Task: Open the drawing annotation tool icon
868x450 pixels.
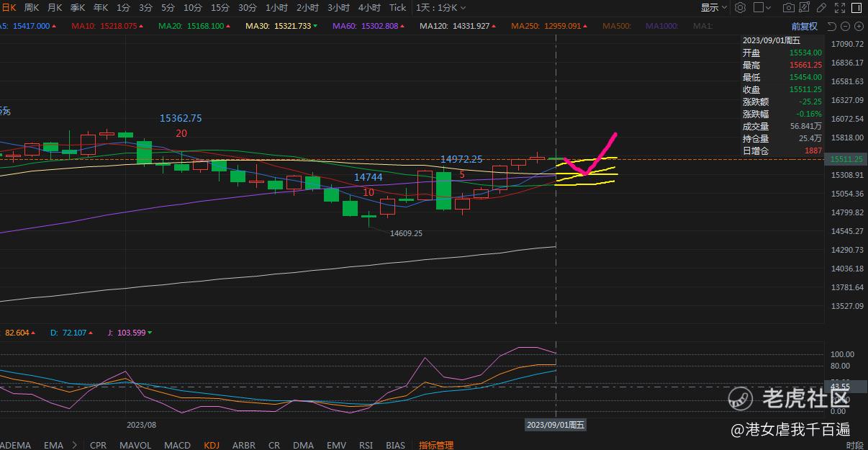Action: tap(805, 7)
